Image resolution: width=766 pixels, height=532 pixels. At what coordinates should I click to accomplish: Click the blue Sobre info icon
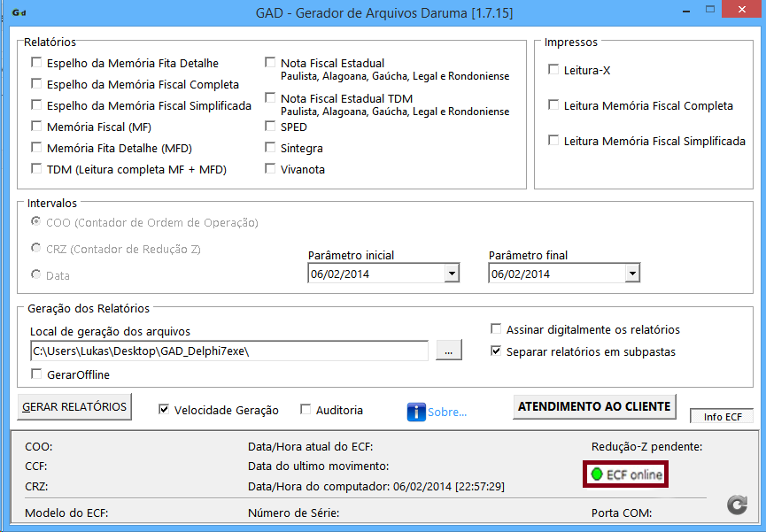click(x=415, y=412)
